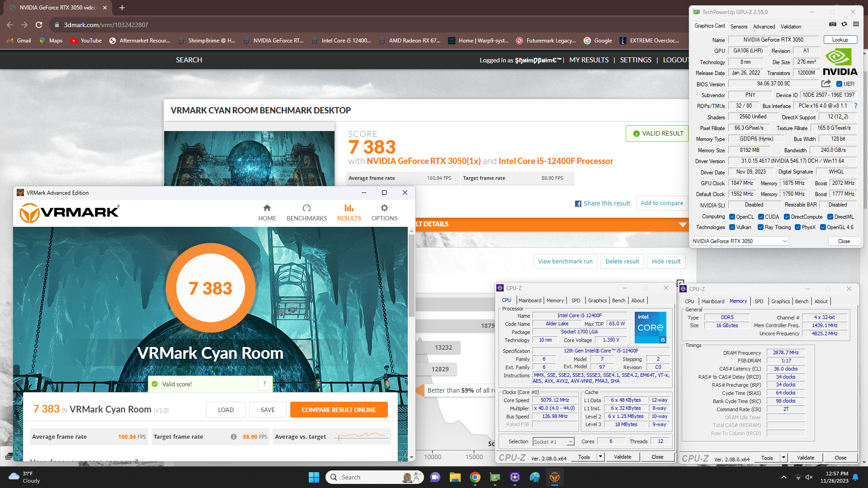Click the LOAD button in VRMark
The image size is (868, 488).
point(226,410)
